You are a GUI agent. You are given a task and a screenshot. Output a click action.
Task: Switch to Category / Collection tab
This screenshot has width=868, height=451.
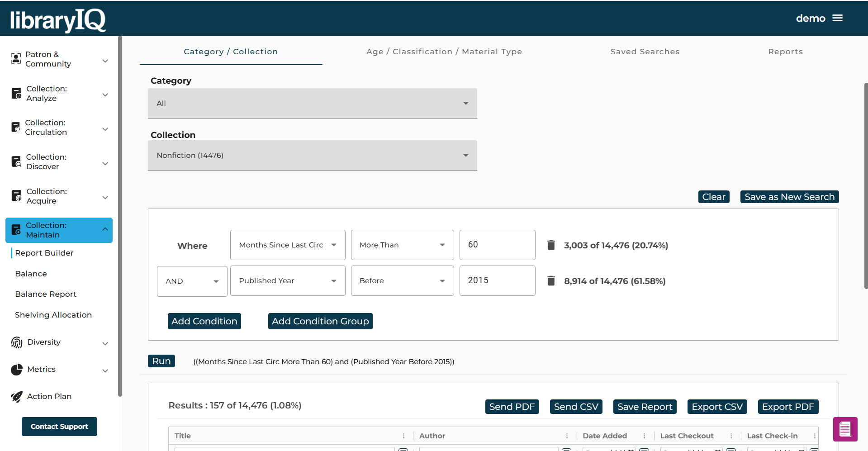tap(231, 52)
